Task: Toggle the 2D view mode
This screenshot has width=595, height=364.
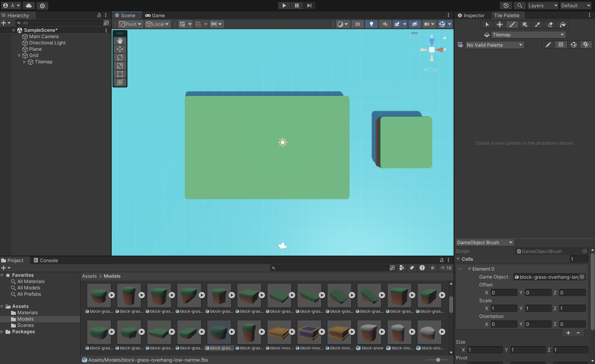Action: [x=357, y=24]
